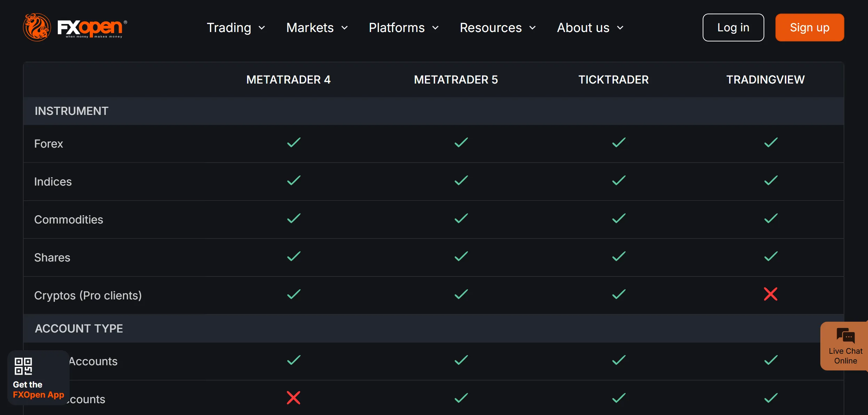Click the Log in button

(x=733, y=28)
